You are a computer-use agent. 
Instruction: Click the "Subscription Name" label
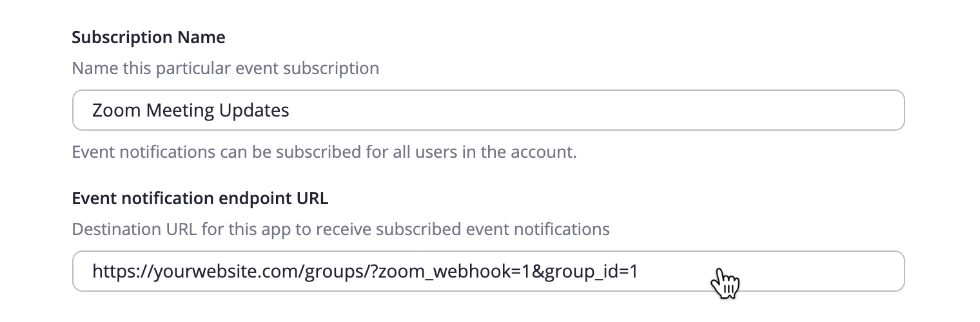point(148,37)
